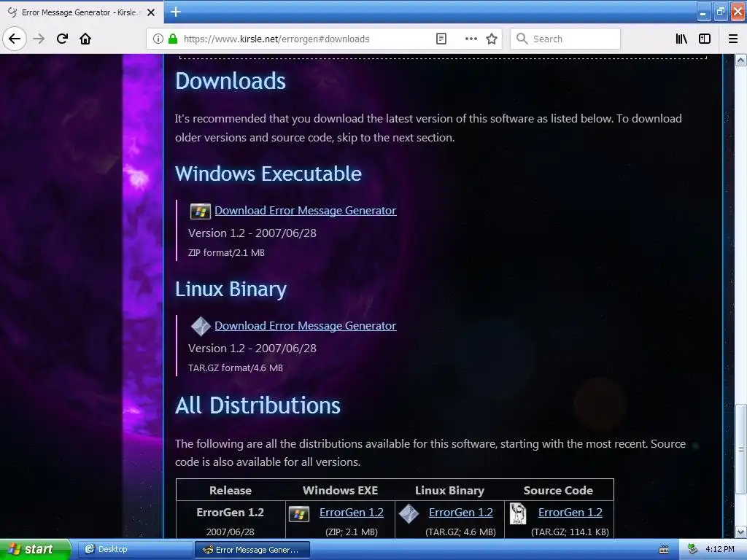This screenshot has height=560, width=747.
Task: Click the Linux diamond icon beside Linux download
Action: [201, 326]
